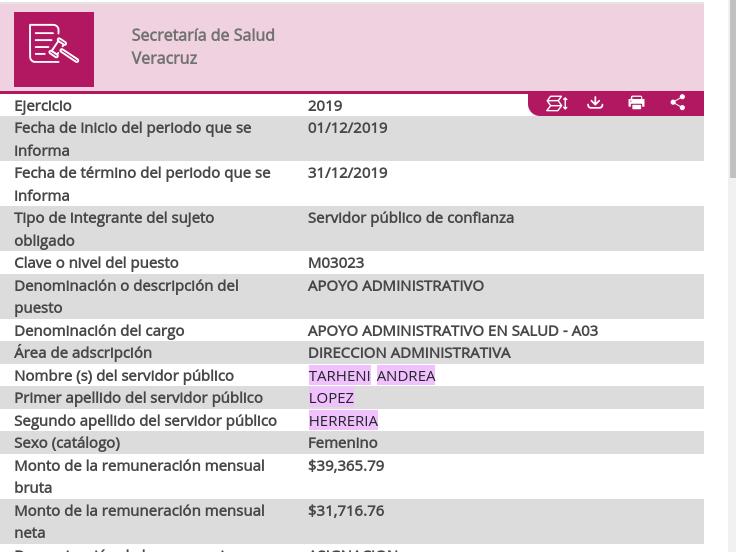The width and height of the screenshot is (736, 552).
Task: Click the net monthly amount $31,716.76
Action: [346, 511]
